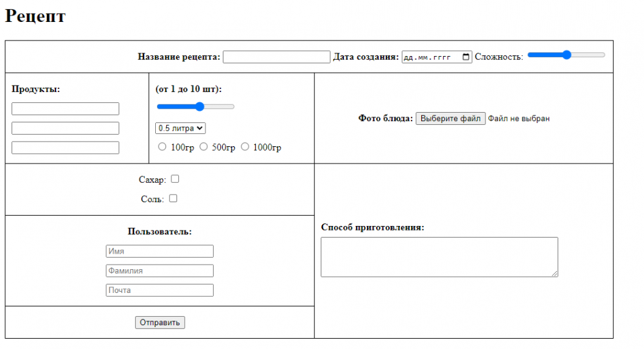Open the calendar picker in date field
Image resolution: width=644 pixels, height=349 pixels.
[466, 57]
